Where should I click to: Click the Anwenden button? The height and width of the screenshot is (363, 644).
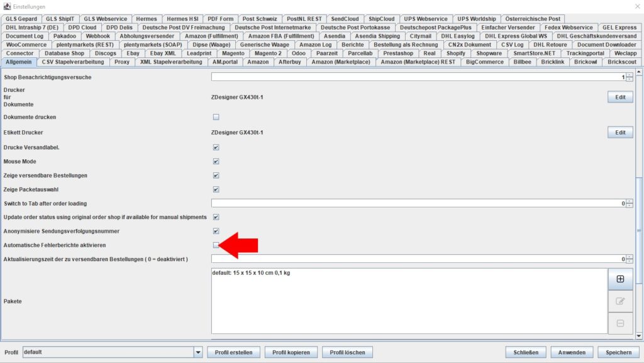point(572,352)
